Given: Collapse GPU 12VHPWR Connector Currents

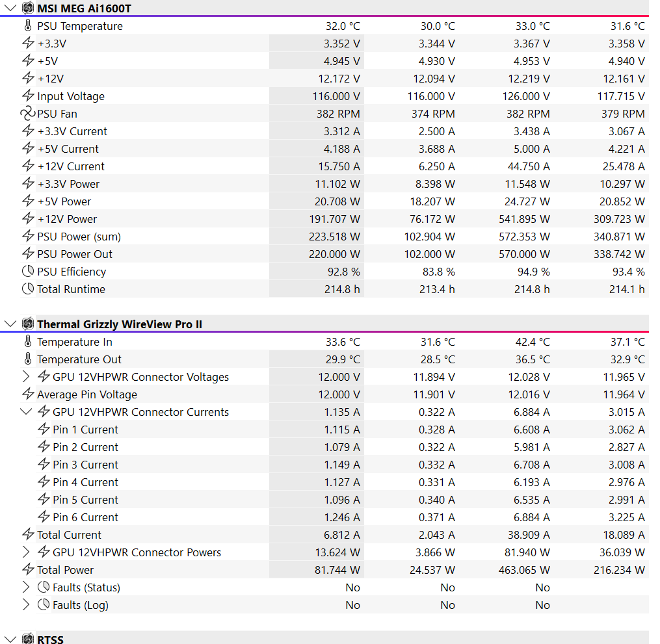Looking at the screenshot, I should (26, 412).
